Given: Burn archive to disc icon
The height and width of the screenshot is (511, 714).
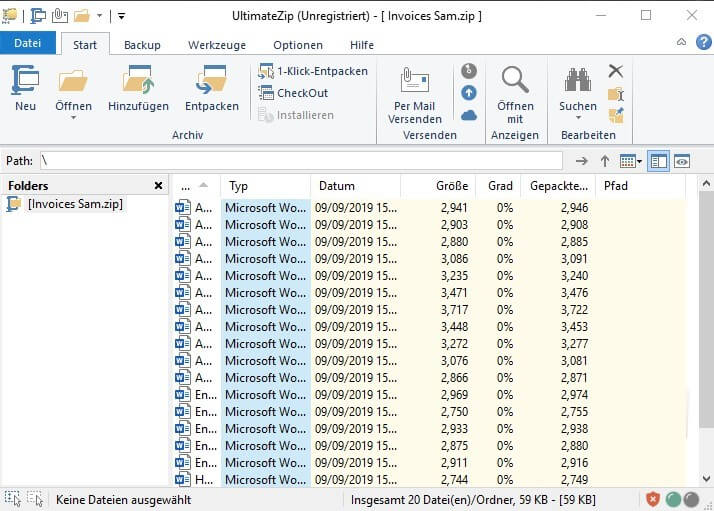Looking at the screenshot, I should (x=469, y=71).
